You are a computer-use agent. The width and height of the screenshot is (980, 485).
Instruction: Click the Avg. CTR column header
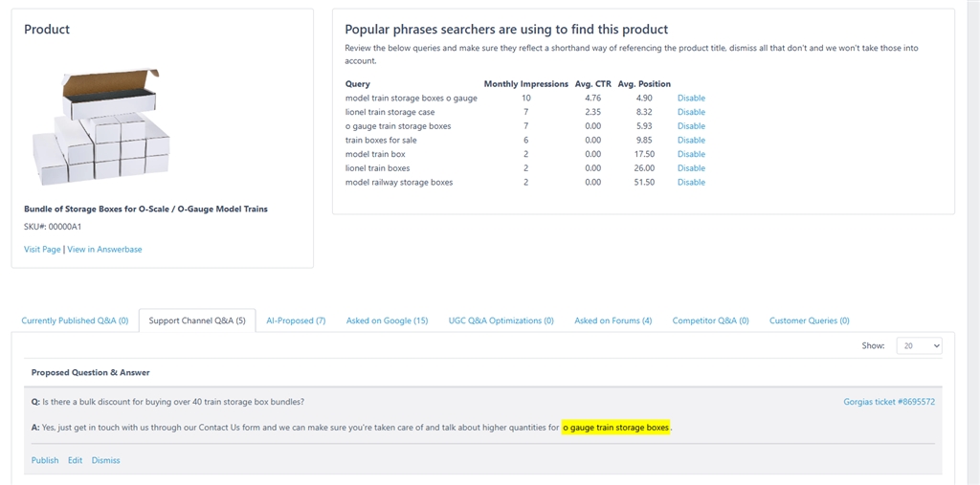593,84
